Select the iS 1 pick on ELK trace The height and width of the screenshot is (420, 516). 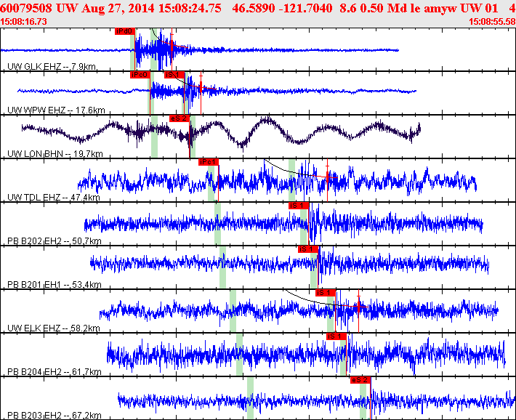point(324,292)
